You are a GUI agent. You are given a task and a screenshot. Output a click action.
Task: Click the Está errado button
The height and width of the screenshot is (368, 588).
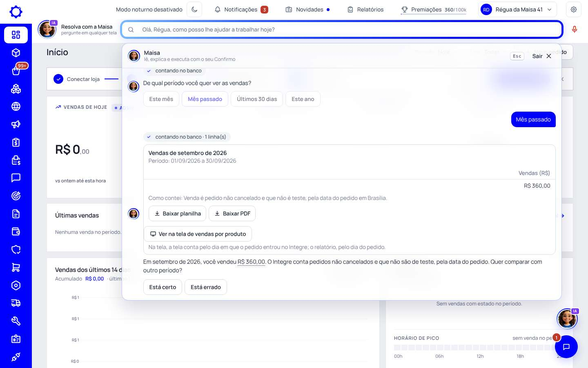coord(206,287)
